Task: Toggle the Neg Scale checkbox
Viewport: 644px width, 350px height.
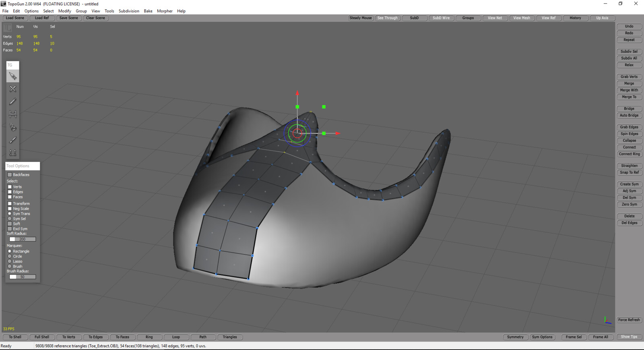Action: point(10,209)
